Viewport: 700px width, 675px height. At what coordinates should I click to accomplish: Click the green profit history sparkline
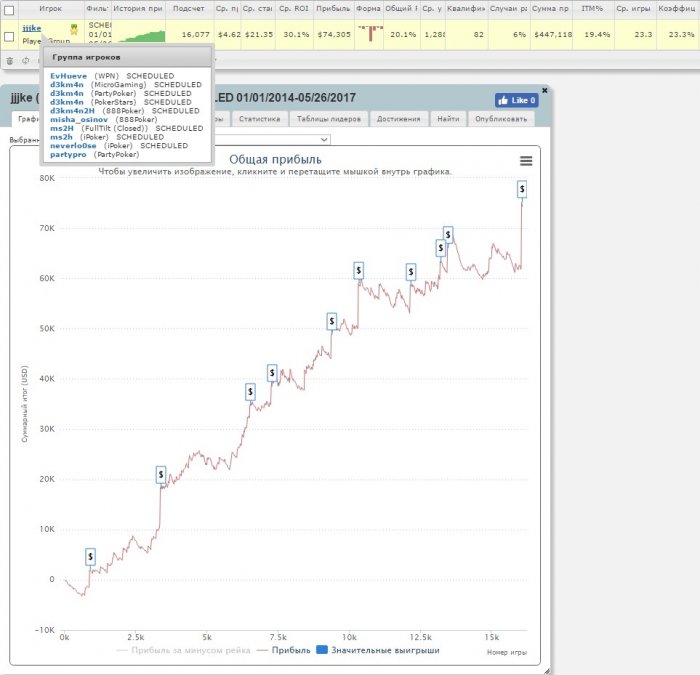pyautogui.click(x=141, y=36)
